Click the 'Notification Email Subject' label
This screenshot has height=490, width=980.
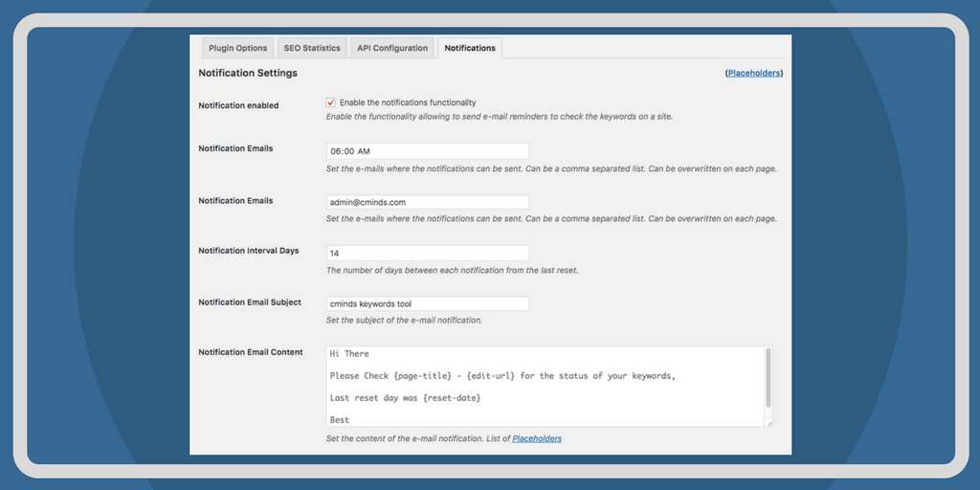pos(250,302)
